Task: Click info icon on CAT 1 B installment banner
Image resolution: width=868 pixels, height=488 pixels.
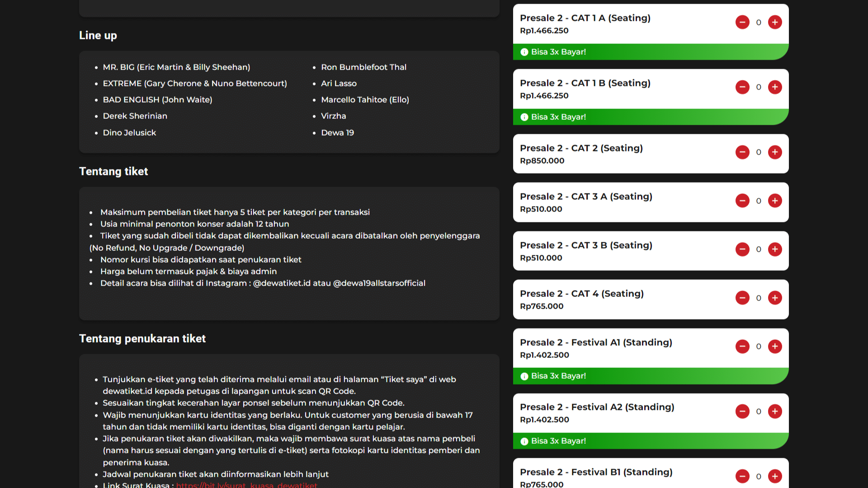Action: click(524, 117)
